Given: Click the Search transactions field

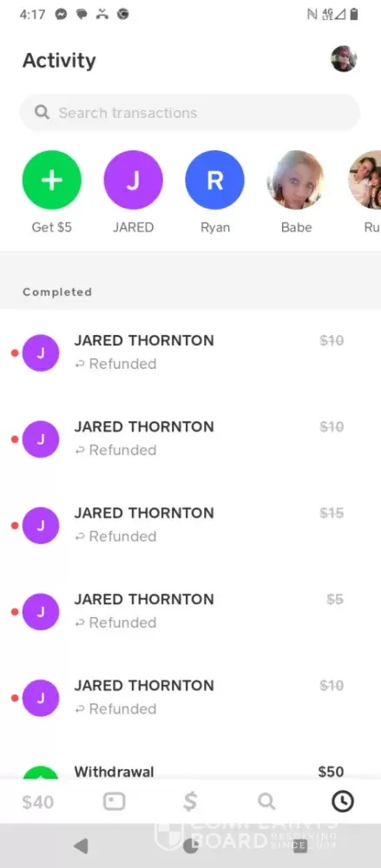Looking at the screenshot, I should 190,113.
